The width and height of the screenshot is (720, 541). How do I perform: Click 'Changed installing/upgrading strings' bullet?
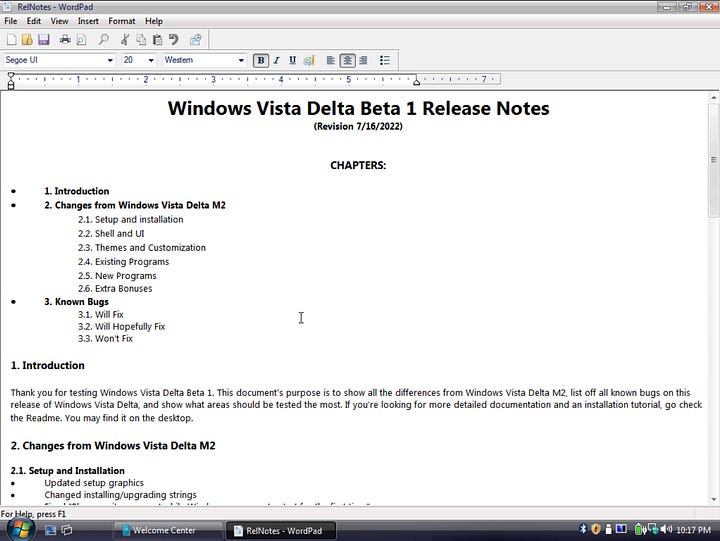(x=120, y=495)
